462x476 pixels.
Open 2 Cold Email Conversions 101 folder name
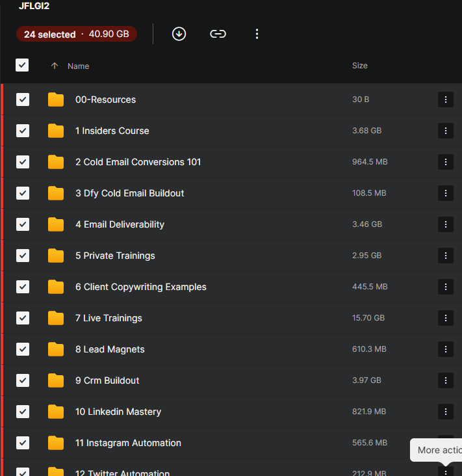coord(138,162)
